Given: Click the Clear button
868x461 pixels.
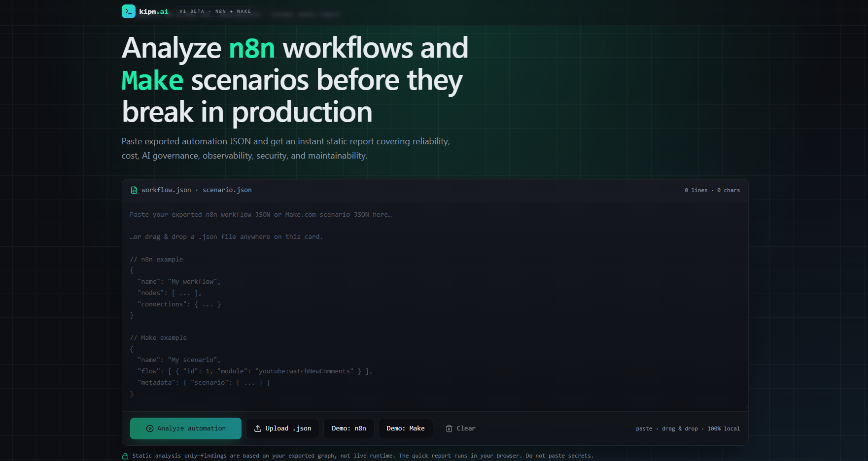Looking at the screenshot, I should [x=460, y=428].
